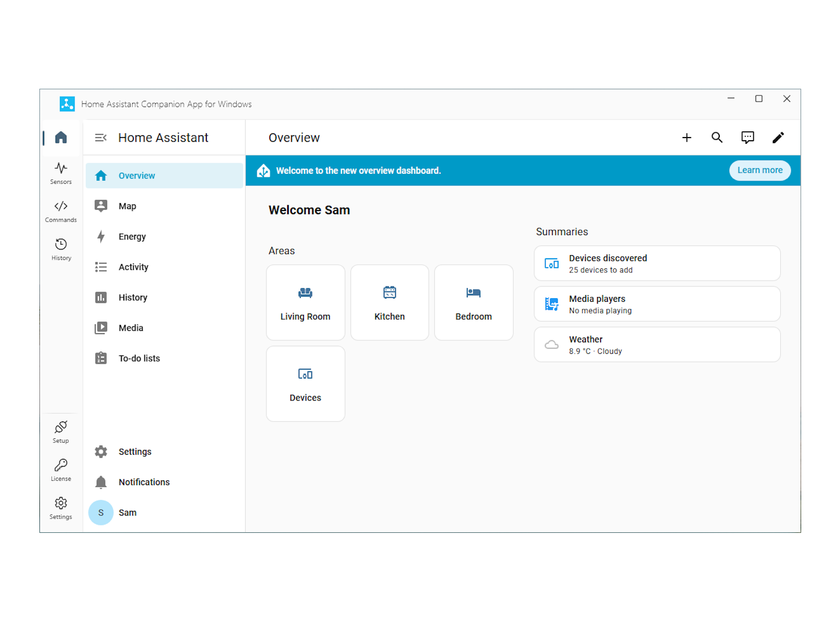Open History in the left rail
The image size is (840, 630).
tap(61, 250)
